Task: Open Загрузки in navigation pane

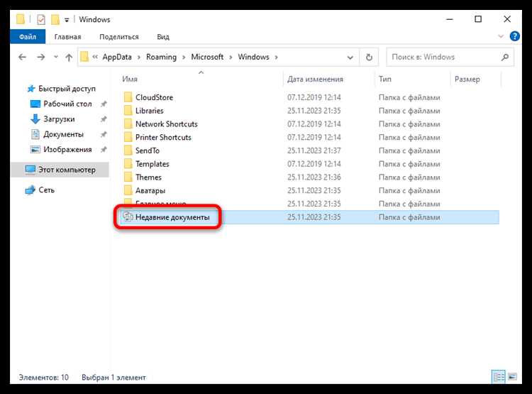Action: (59, 119)
